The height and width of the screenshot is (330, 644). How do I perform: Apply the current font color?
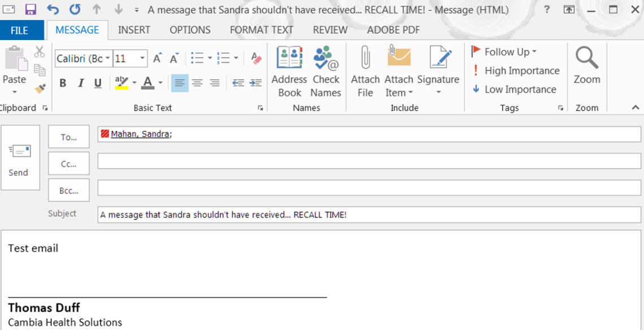pyautogui.click(x=147, y=83)
